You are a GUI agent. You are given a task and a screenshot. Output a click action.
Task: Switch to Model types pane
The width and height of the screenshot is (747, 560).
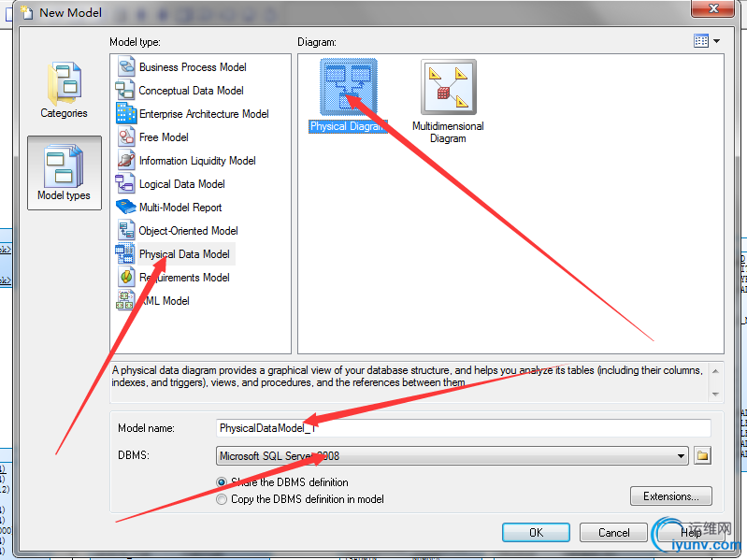pos(65,173)
